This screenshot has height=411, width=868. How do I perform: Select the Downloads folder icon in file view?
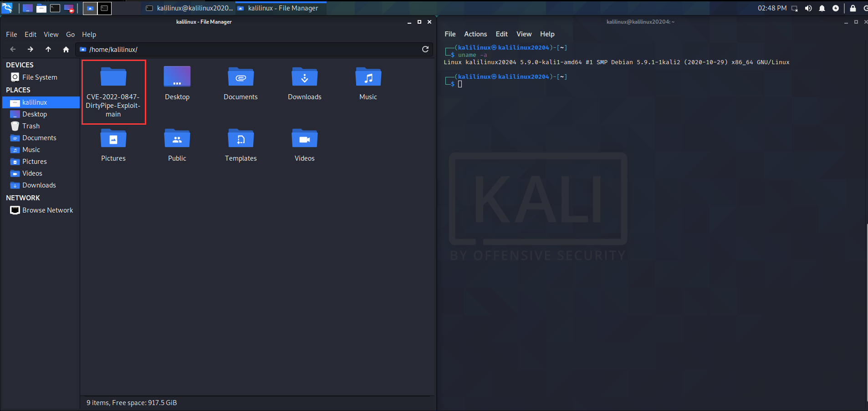point(305,77)
